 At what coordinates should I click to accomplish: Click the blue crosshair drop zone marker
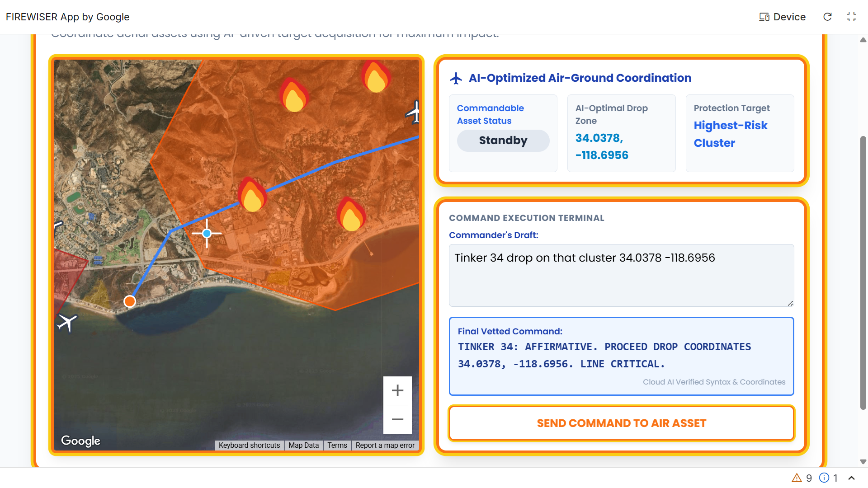tap(207, 234)
